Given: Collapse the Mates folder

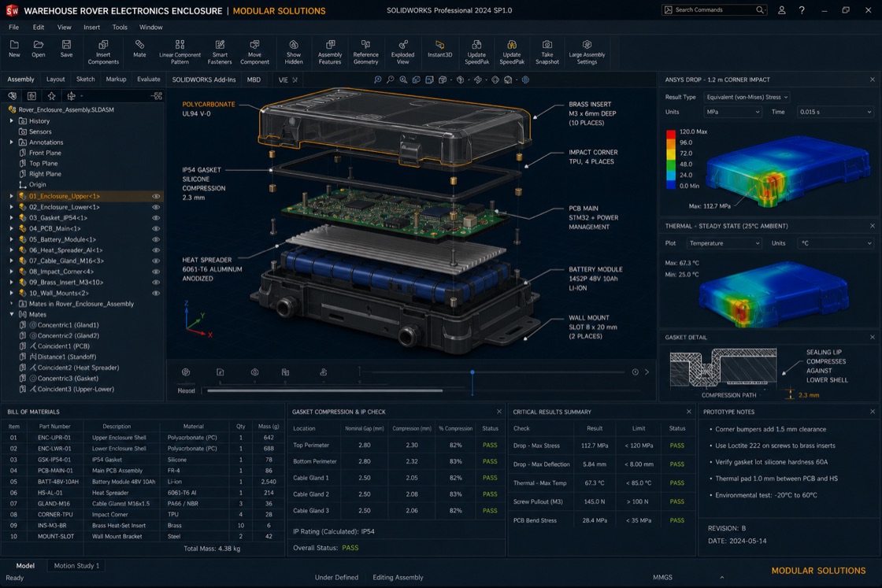Looking at the screenshot, I should tap(11, 314).
